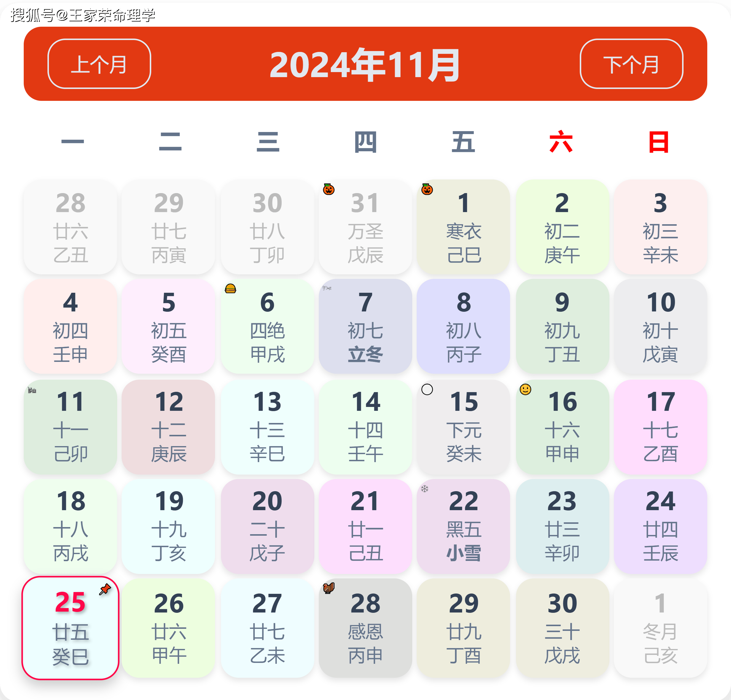Select November 12 十二 庚辰 cell

[x=168, y=427]
